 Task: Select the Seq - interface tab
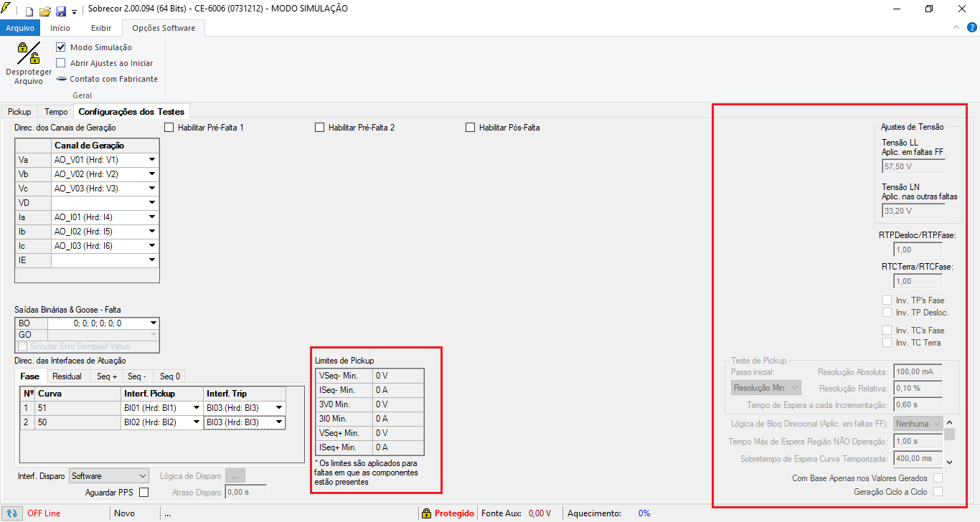click(137, 376)
